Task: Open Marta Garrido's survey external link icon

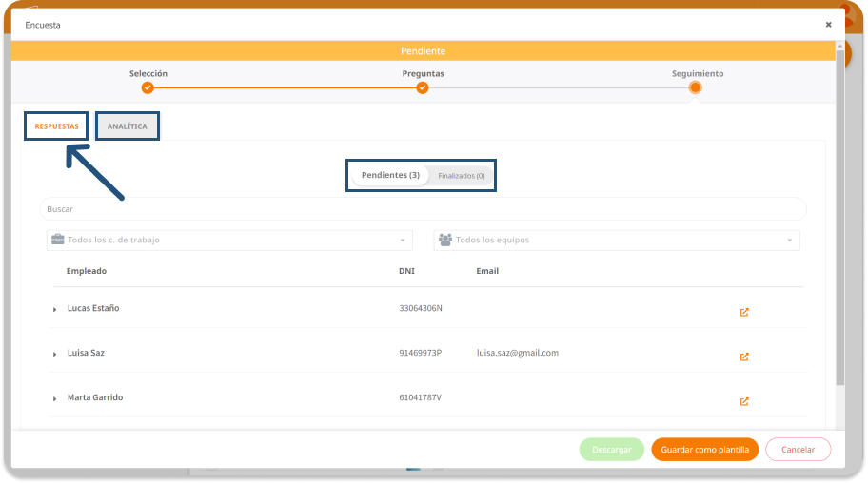Action: click(x=744, y=401)
